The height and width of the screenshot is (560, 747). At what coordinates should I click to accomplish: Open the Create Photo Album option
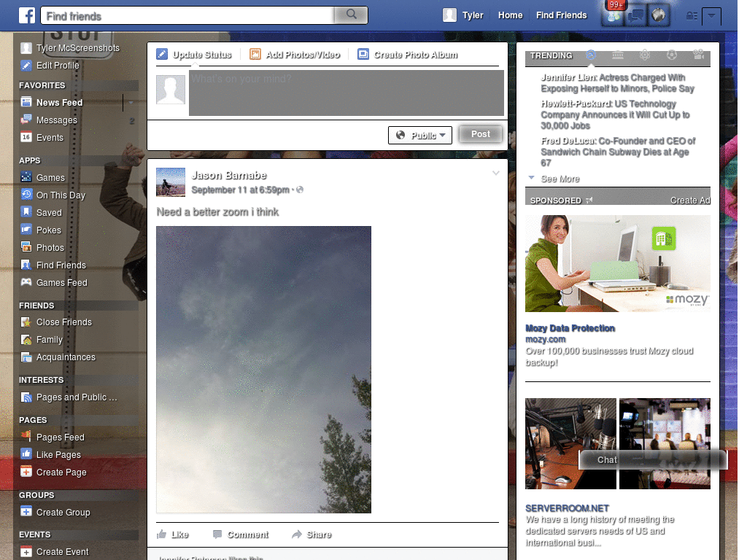(x=409, y=54)
